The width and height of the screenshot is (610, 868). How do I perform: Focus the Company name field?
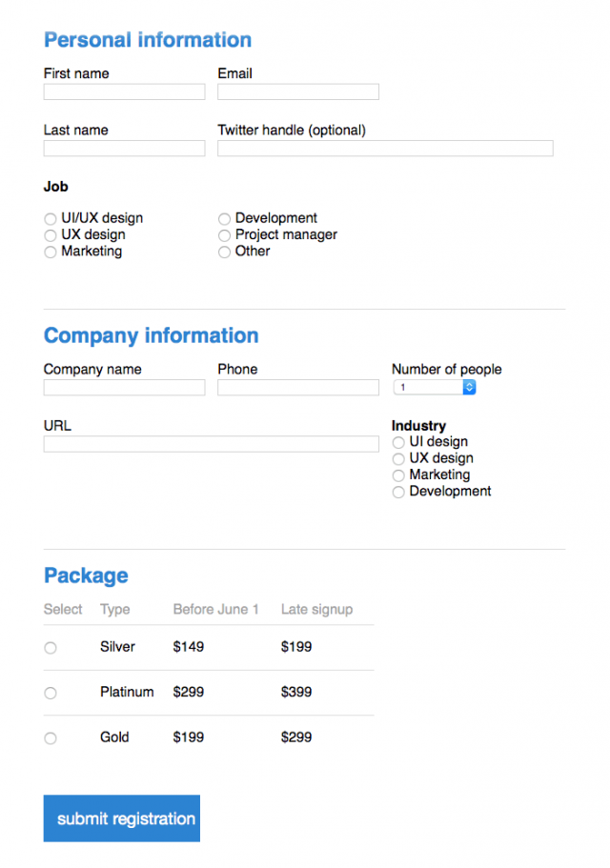(124, 388)
